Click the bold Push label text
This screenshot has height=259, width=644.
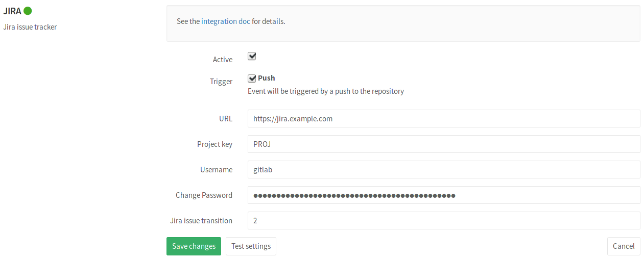click(x=267, y=78)
